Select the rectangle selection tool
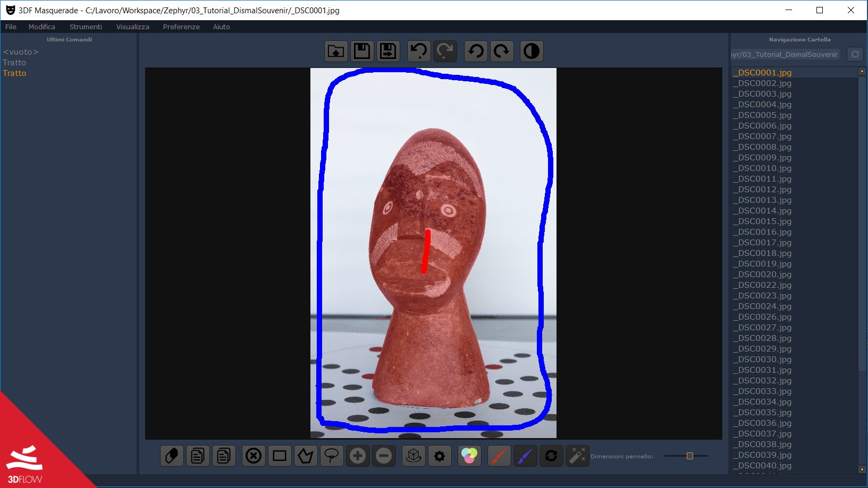 (x=280, y=456)
